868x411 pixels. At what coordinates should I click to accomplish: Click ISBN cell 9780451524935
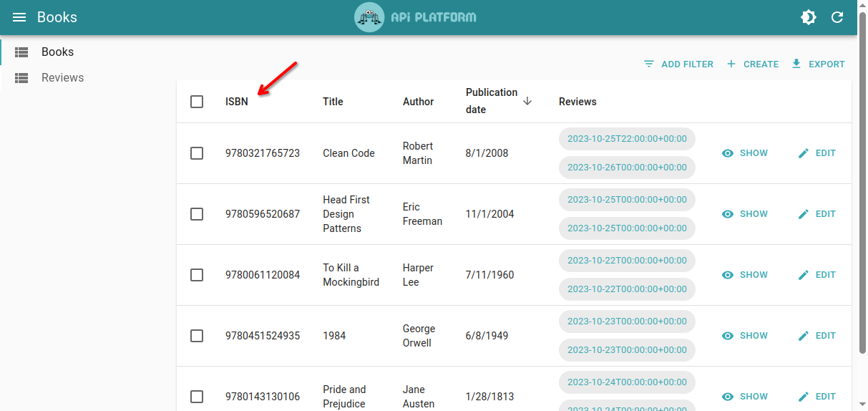[263, 336]
